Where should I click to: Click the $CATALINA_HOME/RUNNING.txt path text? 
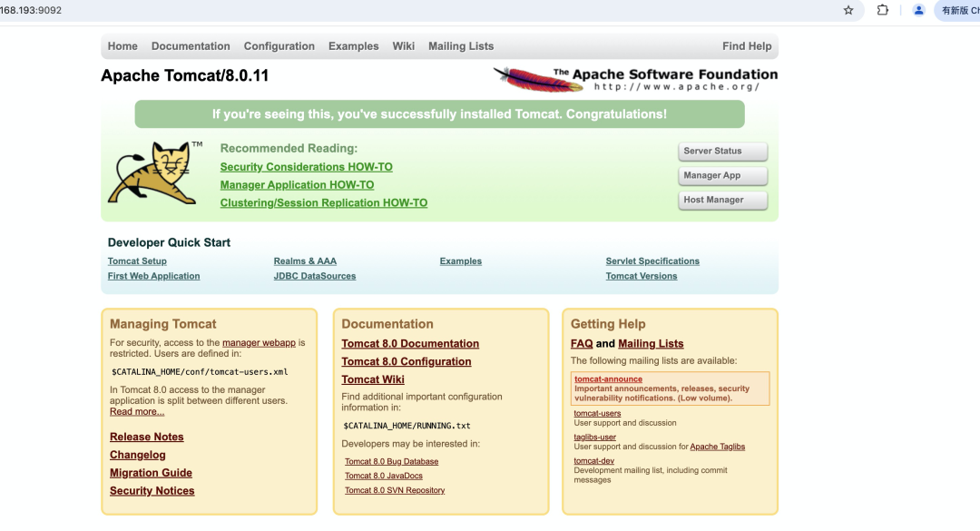coord(407,426)
